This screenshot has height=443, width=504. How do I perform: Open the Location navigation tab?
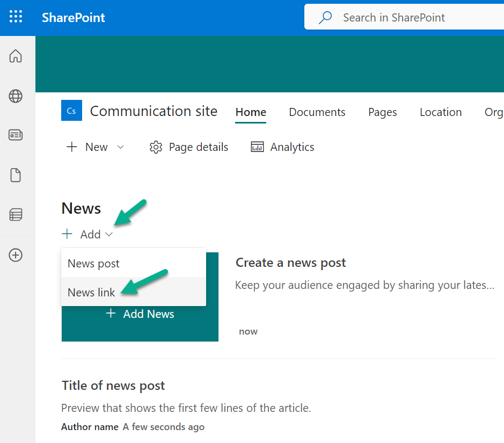tap(440, 112)
